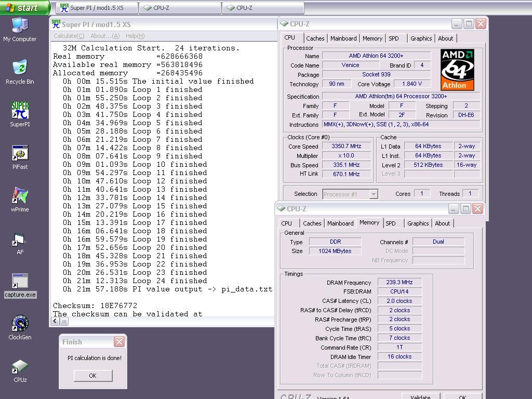
Task: Select Memory tab in lower CPU-Z window
Action: click(x=369, y=222)
